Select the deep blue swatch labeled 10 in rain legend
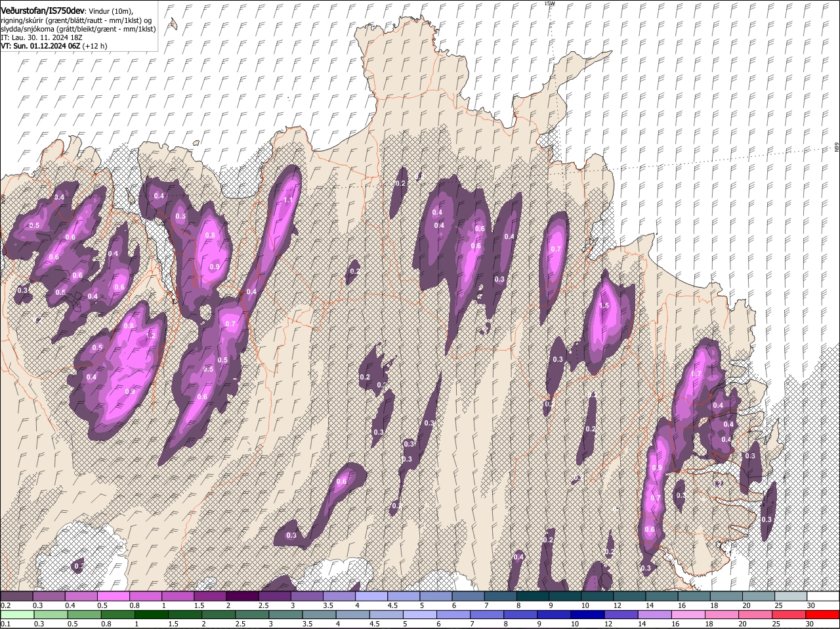The height and width of the screenshot is (629, 840). tap(587, 615)
